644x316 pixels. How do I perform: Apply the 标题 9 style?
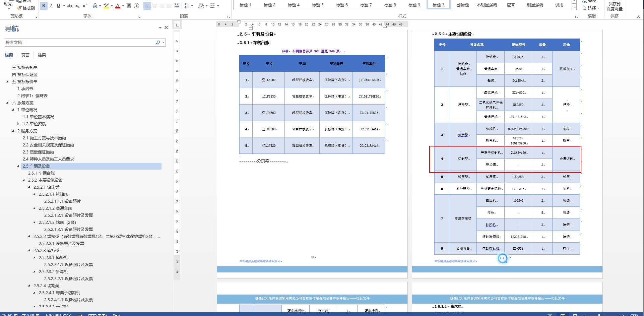tap(414, 5)
